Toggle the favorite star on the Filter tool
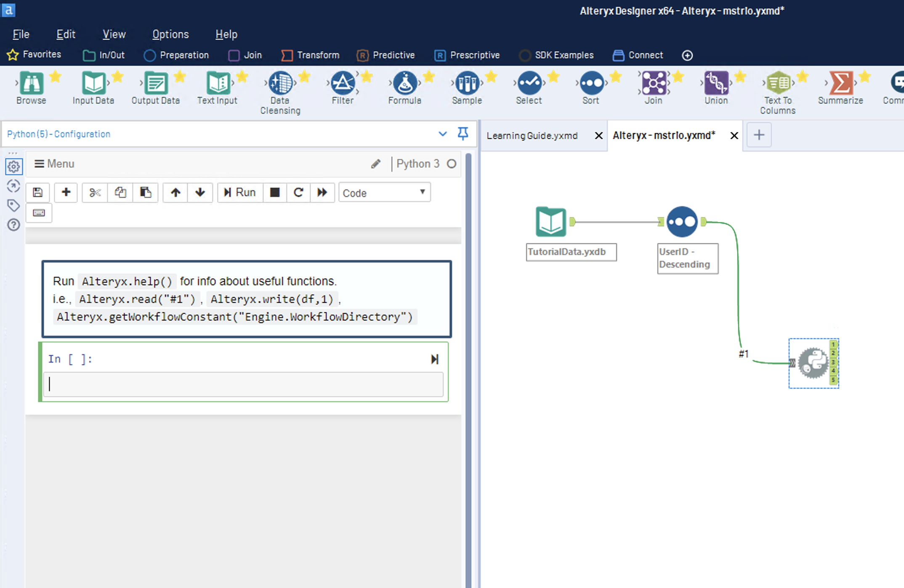Screen dimensions: 904x588 [x=366, y=77]
